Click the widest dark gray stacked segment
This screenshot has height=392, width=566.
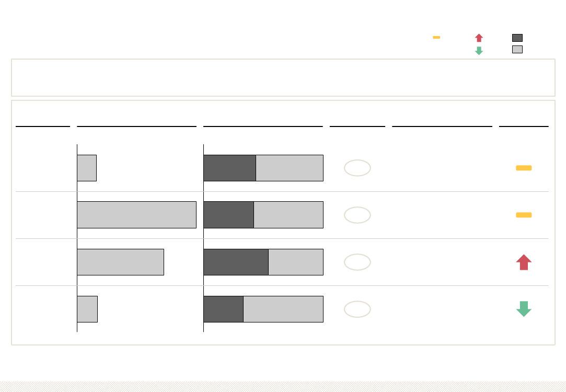(x=236, y=262)
